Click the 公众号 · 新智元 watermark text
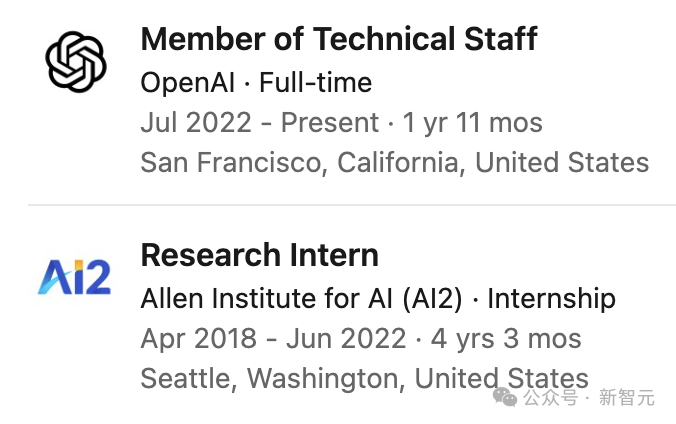The width and height of the screenshot is (676, 424). click(x=589, y=397)
